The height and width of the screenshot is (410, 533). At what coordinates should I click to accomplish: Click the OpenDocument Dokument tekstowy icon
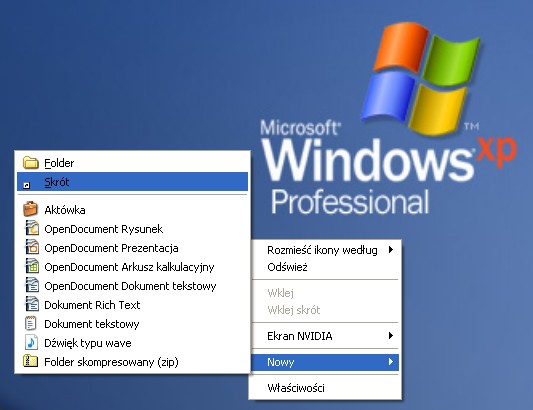click(32, 285)
